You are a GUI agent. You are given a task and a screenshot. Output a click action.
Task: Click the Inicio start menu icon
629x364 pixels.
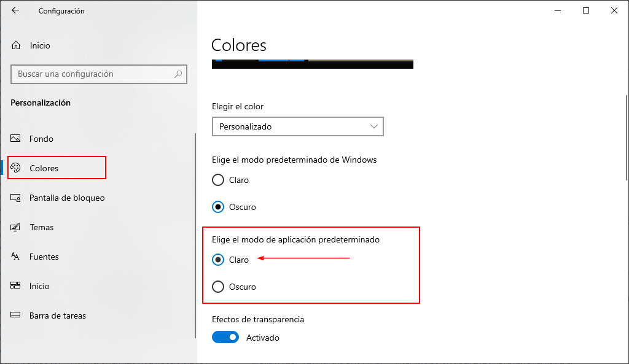[17, 286]
